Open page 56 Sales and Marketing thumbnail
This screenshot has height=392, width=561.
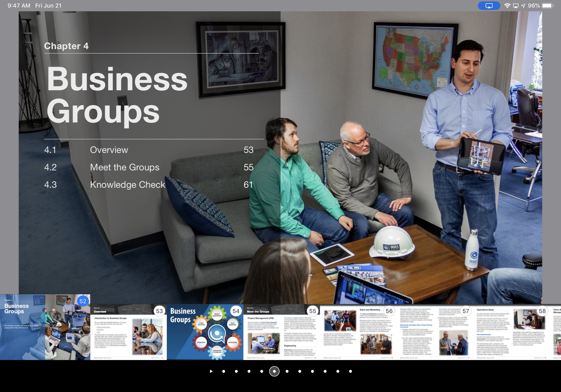click(358, 332)
